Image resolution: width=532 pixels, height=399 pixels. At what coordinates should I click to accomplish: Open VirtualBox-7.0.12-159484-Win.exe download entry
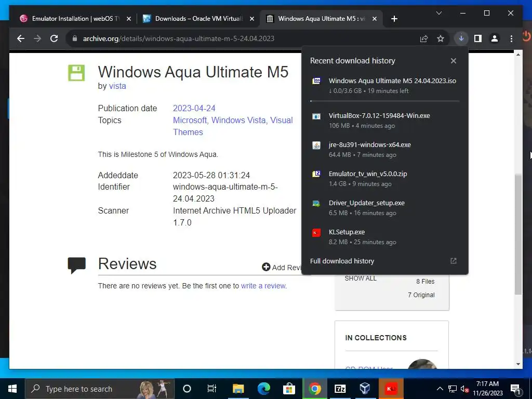click(385, 121)
